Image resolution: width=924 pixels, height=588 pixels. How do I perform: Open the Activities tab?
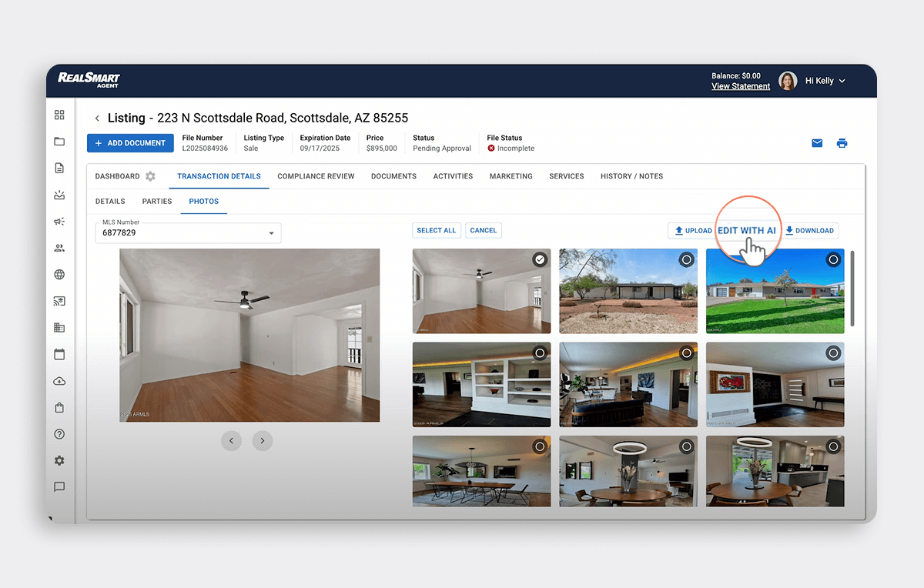[453, 176]
